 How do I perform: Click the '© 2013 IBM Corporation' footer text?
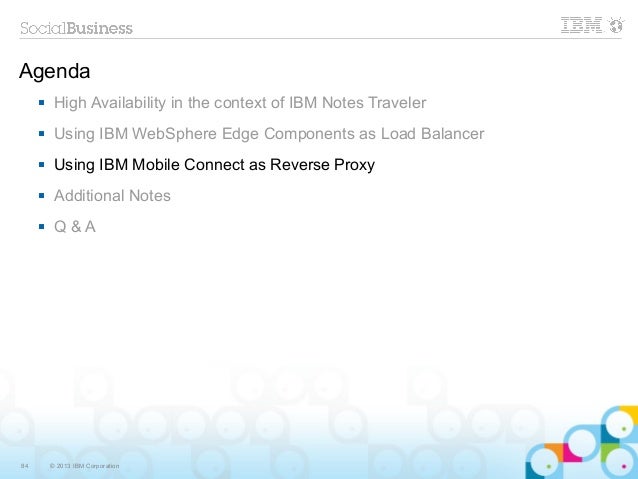coord(84,466)
